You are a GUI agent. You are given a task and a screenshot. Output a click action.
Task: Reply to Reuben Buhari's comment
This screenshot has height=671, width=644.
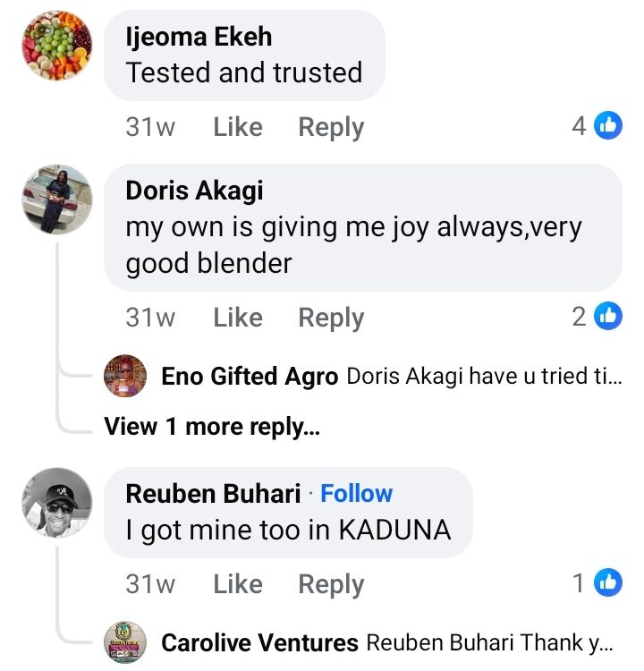(331, 584)
